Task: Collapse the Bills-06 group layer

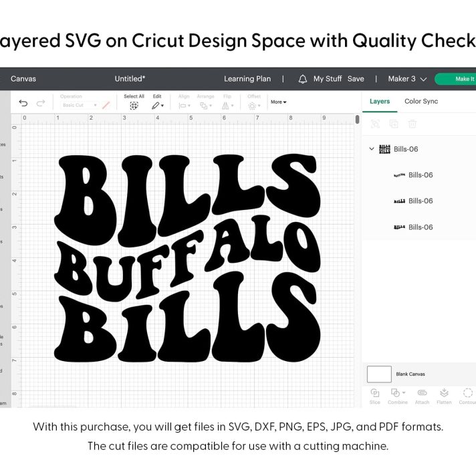Action: point(372,148)
